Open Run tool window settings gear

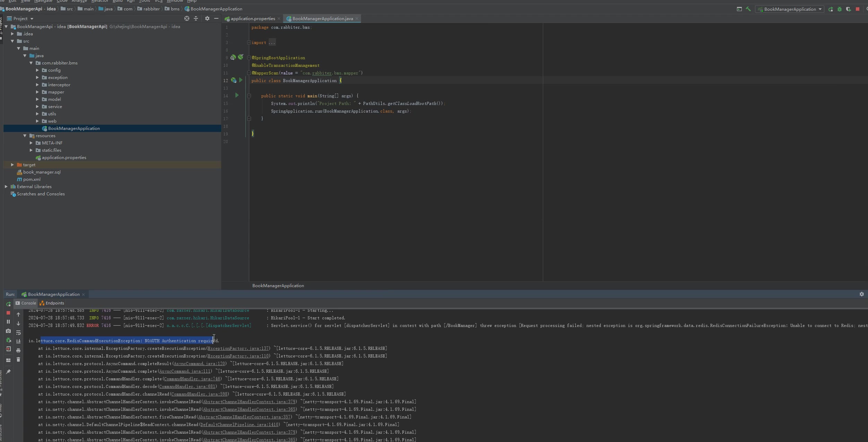point(861,294)
